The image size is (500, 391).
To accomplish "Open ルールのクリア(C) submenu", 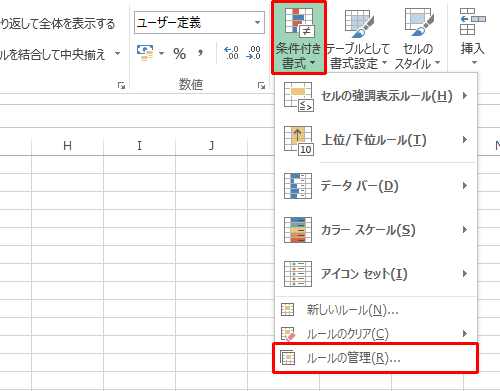I will tap(376, 334).
